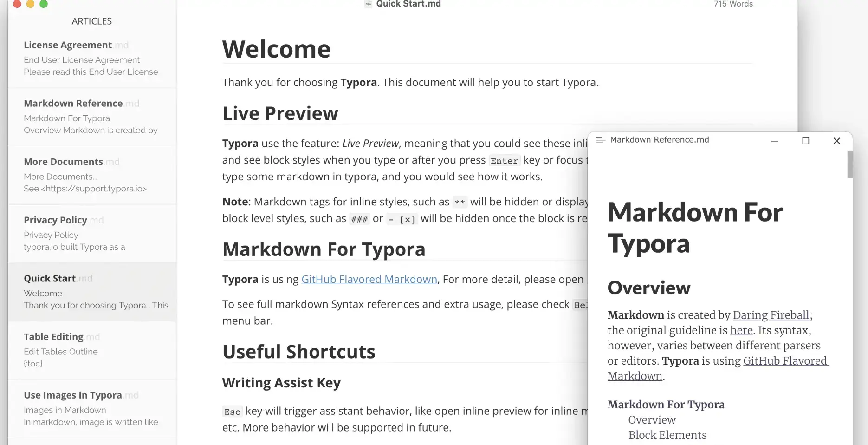Open the GitHub Flavored Markdown link
This screenshot has width=868, height=445.
(369, 279)
